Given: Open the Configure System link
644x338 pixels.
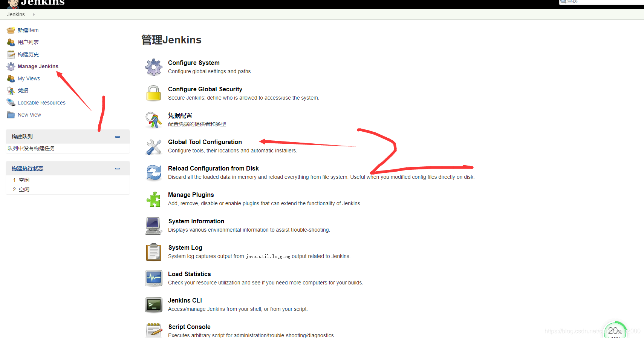Looking at the screenshot, I should [x=194, y=63].
